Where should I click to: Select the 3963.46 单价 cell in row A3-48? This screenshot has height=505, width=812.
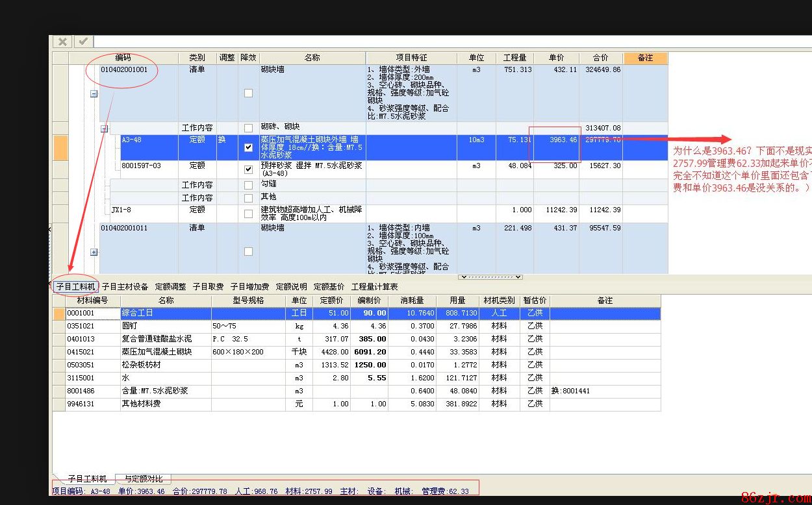(x=557, y=140)
